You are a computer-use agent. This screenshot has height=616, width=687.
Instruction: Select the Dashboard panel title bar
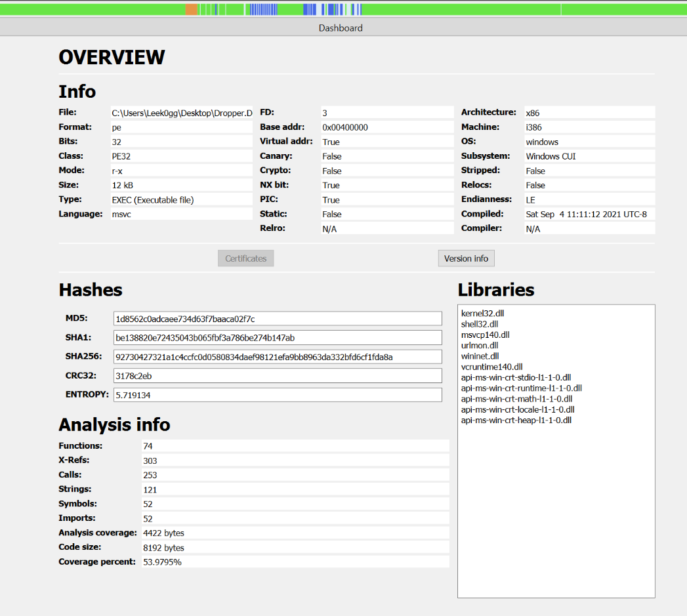(341, 28)
